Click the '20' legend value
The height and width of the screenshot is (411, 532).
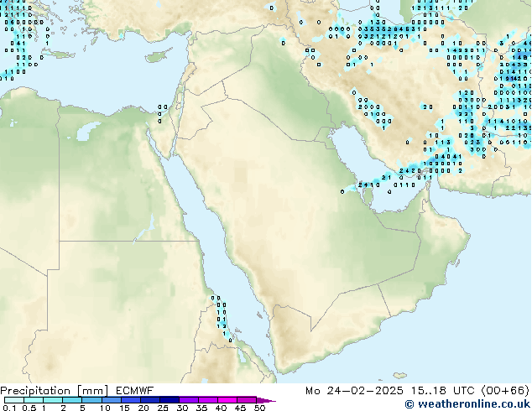tap(143, 408)
